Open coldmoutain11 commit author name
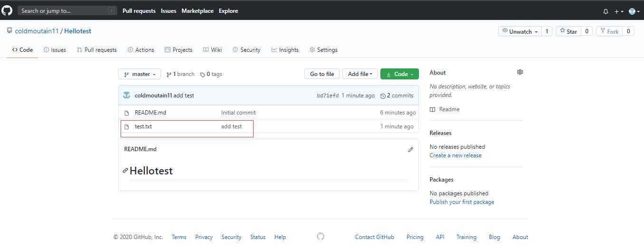This screenshot has width=644, height=249. coord(153,96)
